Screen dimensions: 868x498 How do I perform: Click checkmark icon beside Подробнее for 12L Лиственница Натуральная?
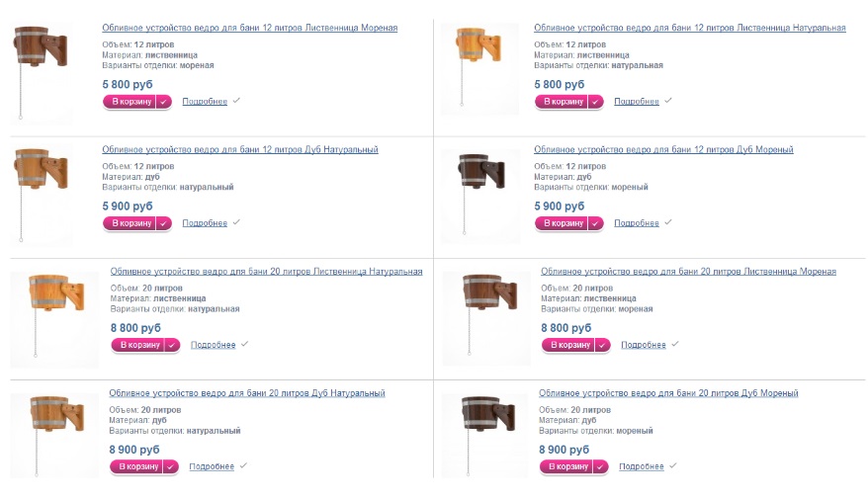pyautogui.click(x=668, y=100)
